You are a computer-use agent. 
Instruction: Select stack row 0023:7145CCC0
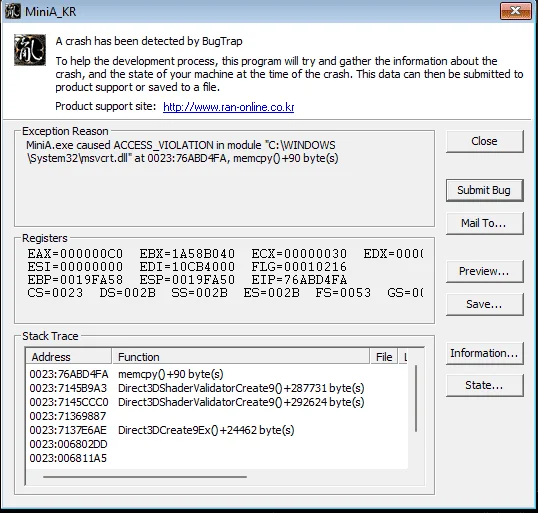(218, 402)
